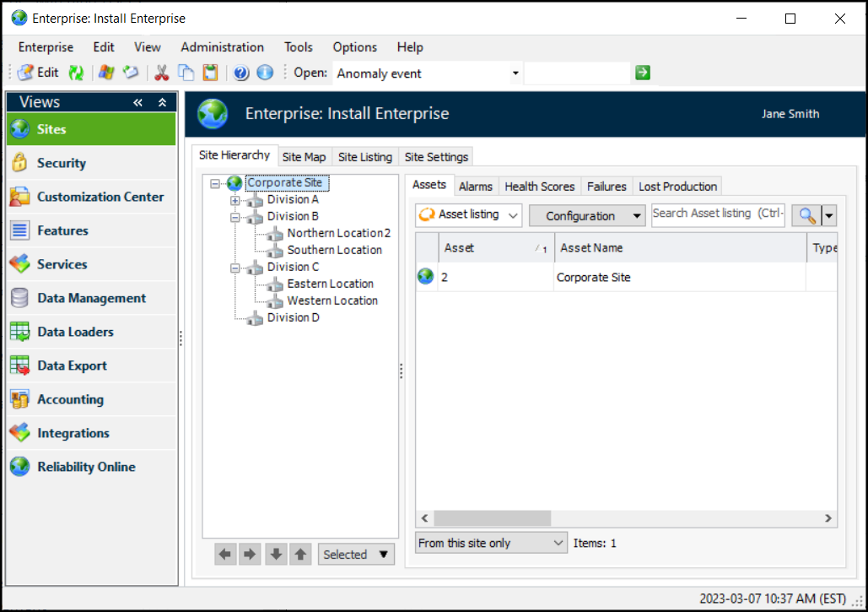
Task: Click the colorful windows toolbar icon
Action: pos(106,73)
